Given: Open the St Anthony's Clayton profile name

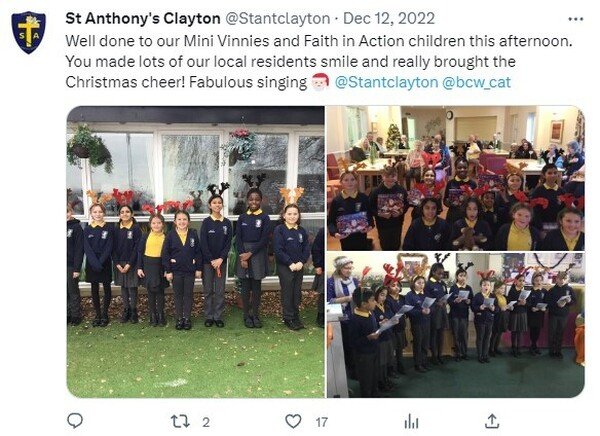Looking at the screenshot, I should click(143, 18).
